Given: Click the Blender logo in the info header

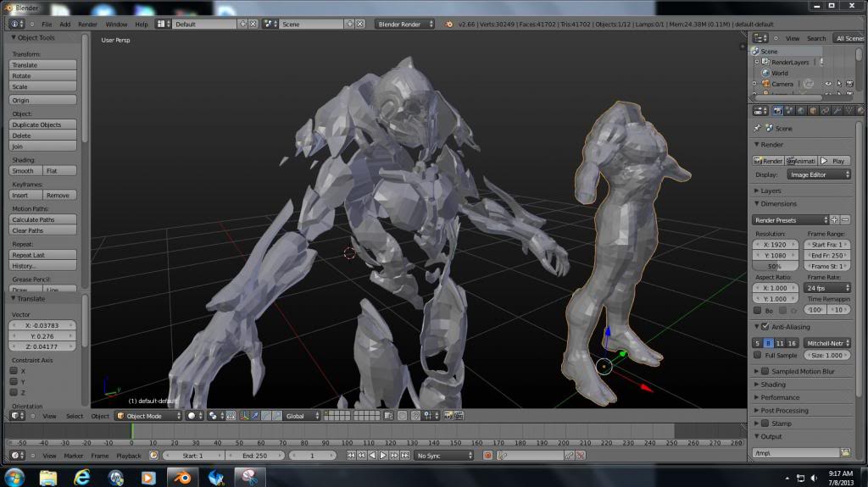Looking at the screenshot, I should [x=449, y=25].
